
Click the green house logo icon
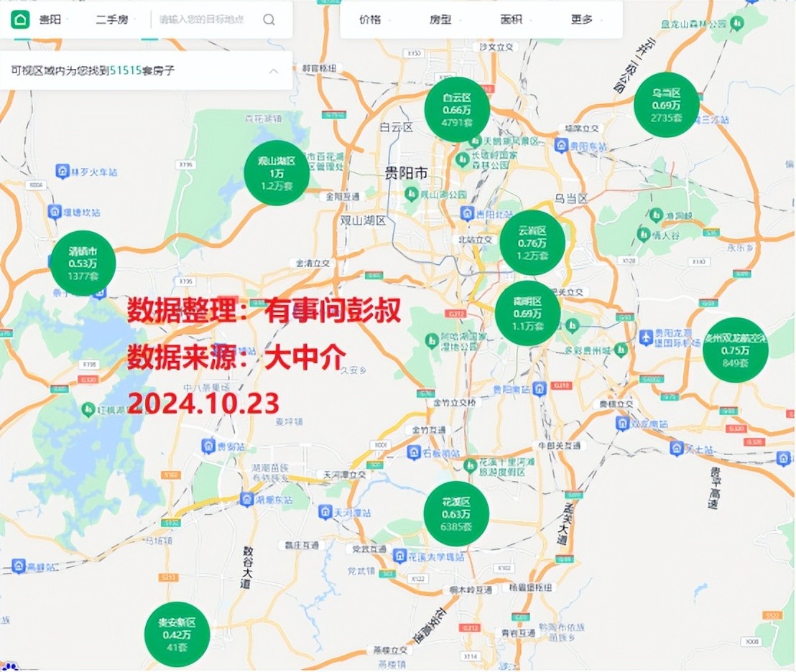tap(19, 19)
